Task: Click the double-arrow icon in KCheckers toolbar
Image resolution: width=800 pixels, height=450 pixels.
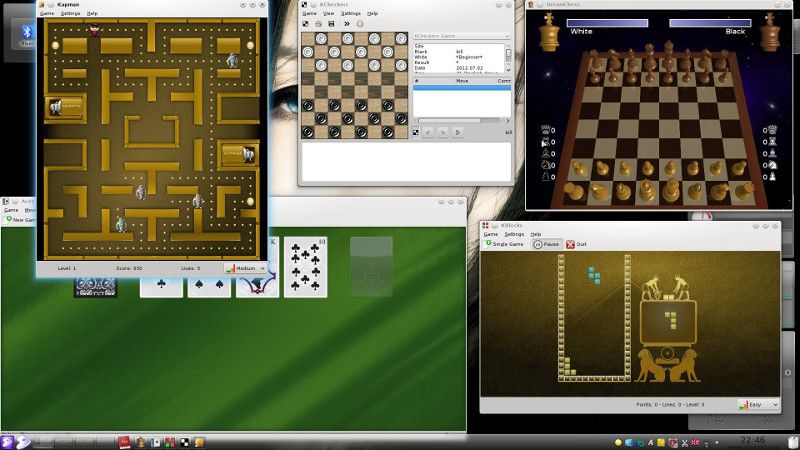Action: click(347, 23)
